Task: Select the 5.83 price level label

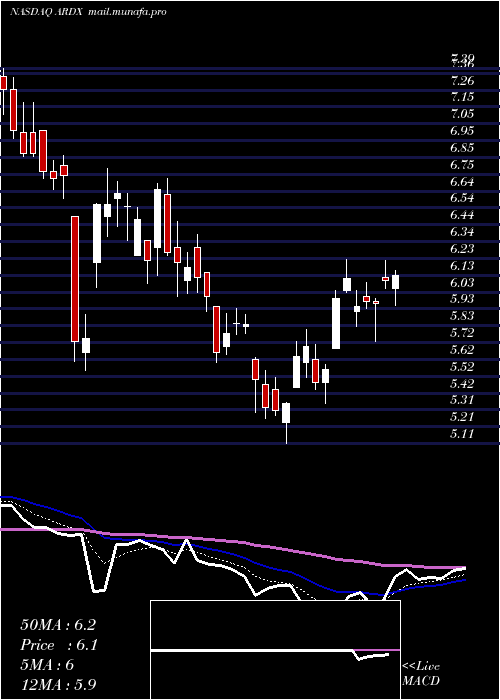Action: [x=462, y=316]
